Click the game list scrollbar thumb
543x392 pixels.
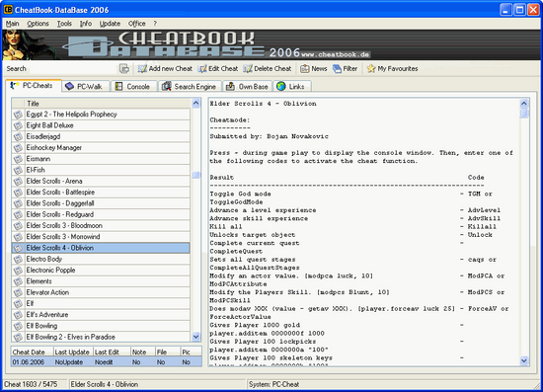(196, 175)
